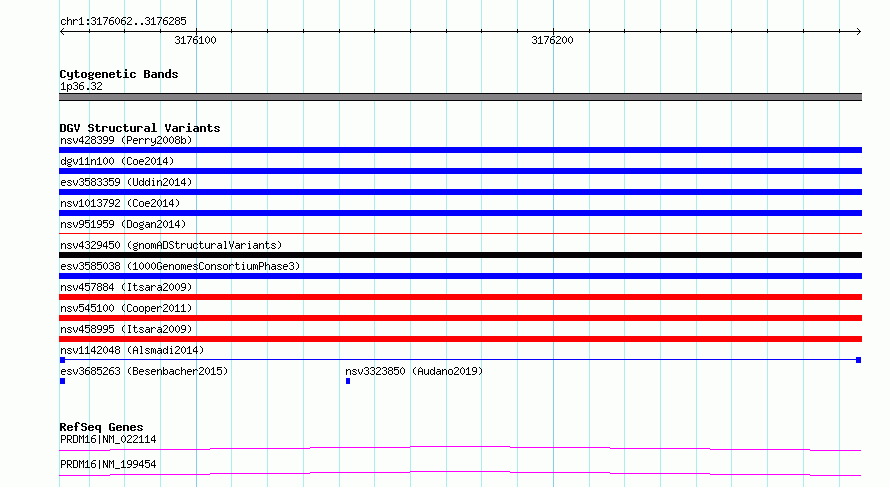Image resolution: width=890 pixels, height=487 pixels.
Task: Select the blue bar under nsv428399
Action: 460,150
